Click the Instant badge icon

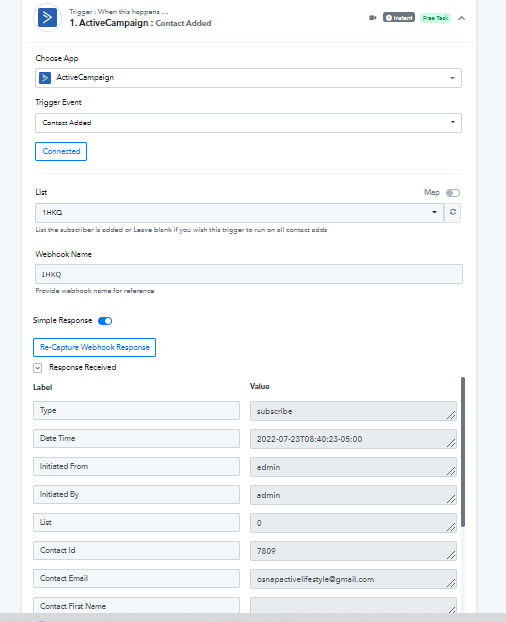coord(399,17)
